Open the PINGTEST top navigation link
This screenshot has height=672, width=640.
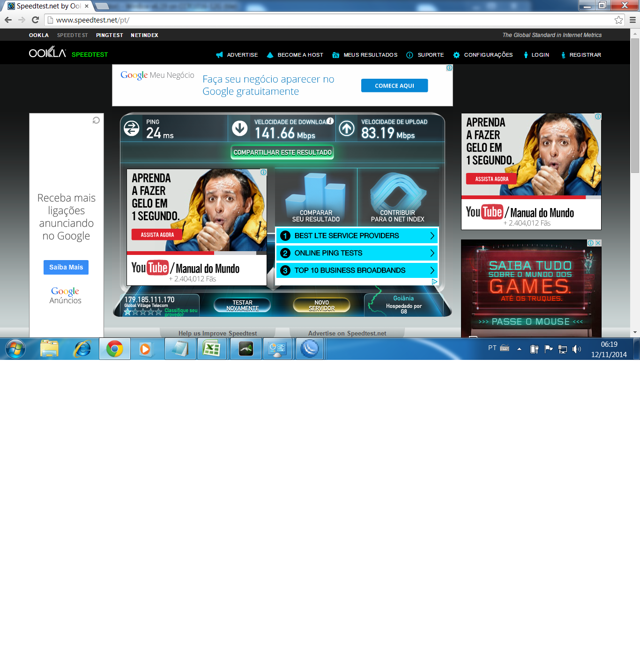point(110,35)
